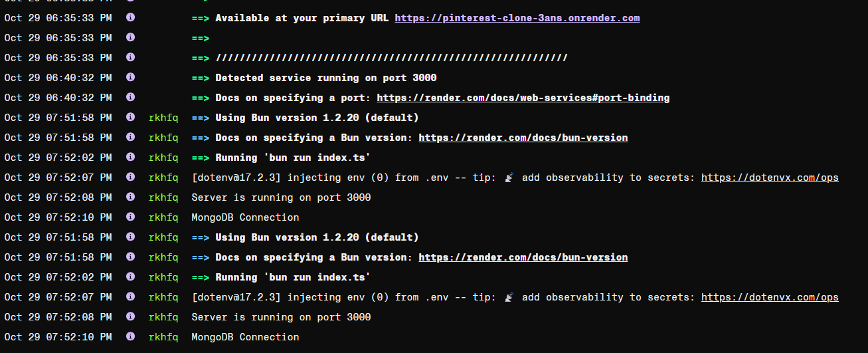Click the 'Detected service running on port 3000' text
The image size is (868, 353).
coord(325,78)
